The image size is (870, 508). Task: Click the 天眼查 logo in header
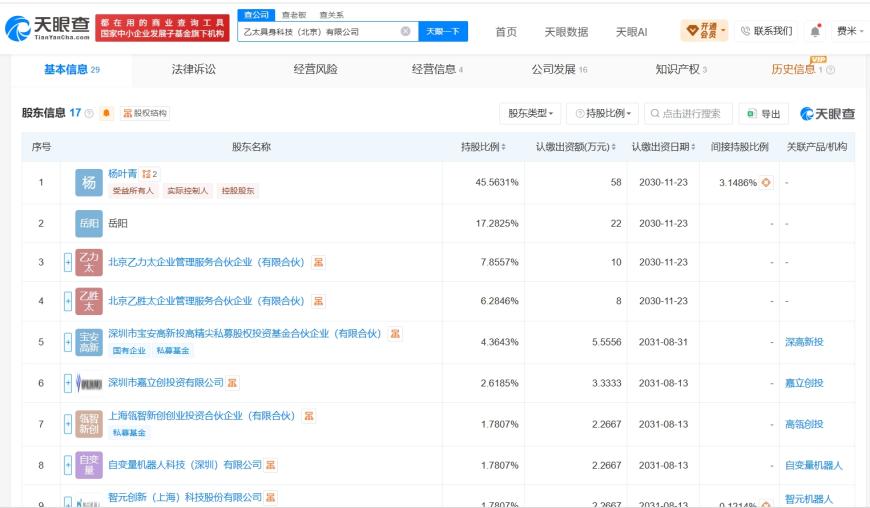click(x=48, y=28)
